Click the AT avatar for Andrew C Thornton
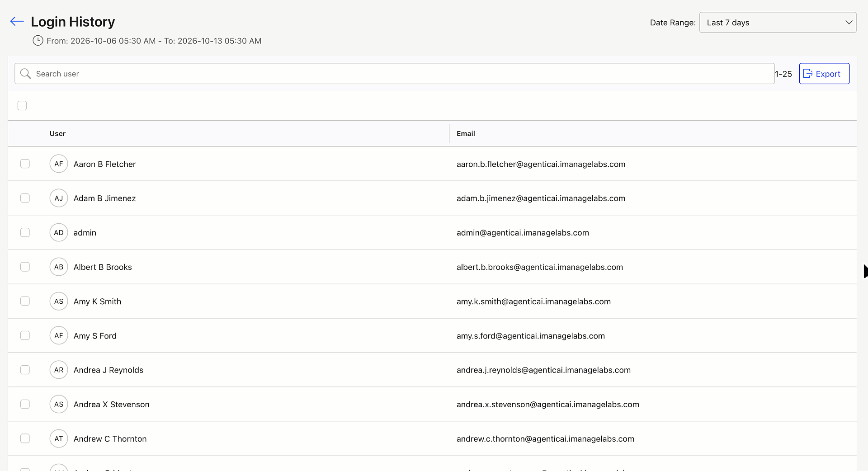The height and width of the screenshot is (471, 868). point(59,438)
